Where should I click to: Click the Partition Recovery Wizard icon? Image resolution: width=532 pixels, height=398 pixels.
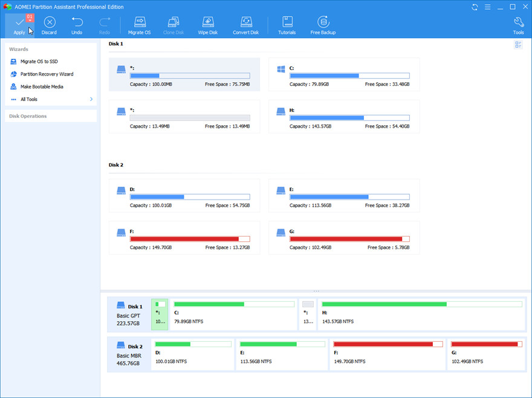13,74
